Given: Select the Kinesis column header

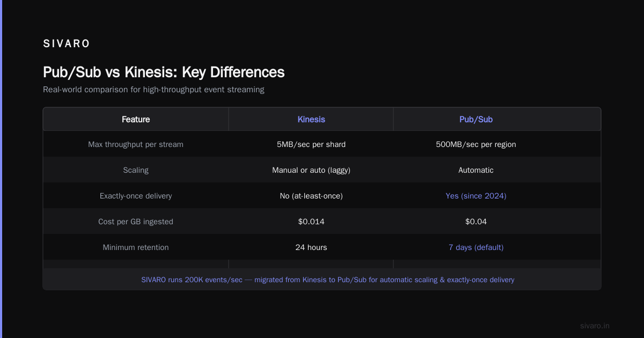Looking at the screenshot, I should pos(311,119).
